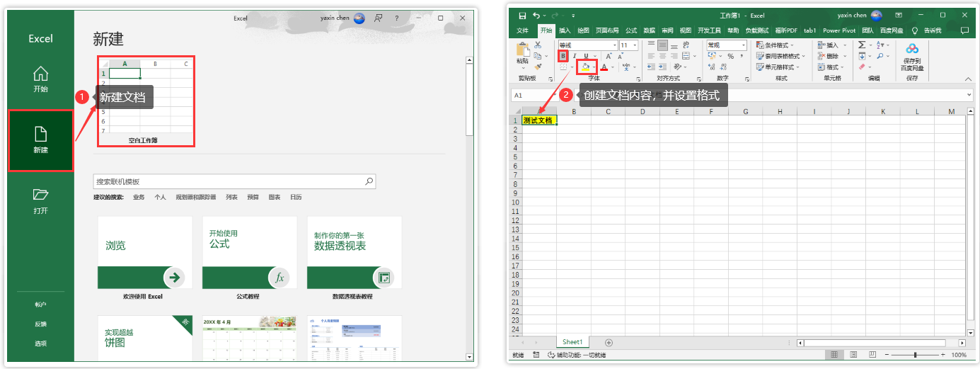Switch to the 插入 ribbon tab
The height and width of the screenshot is (369, 980).
pos(565,30)
